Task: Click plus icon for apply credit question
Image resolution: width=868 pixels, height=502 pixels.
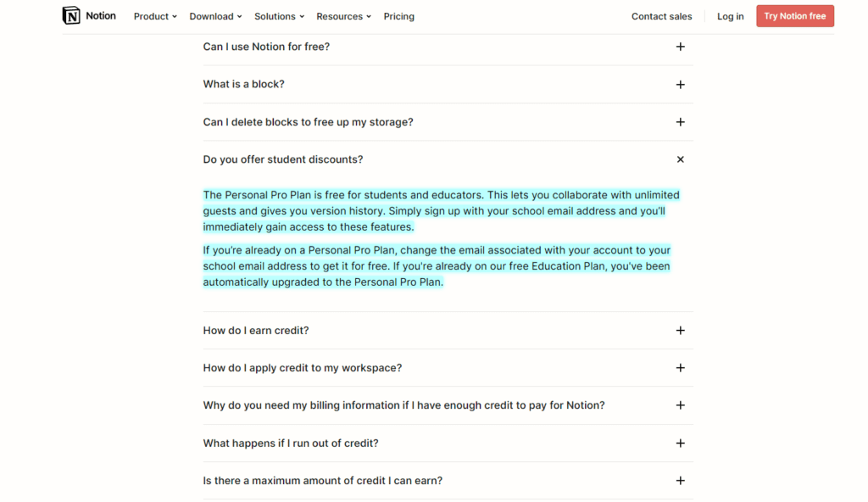Action: (x=680, y=368)
